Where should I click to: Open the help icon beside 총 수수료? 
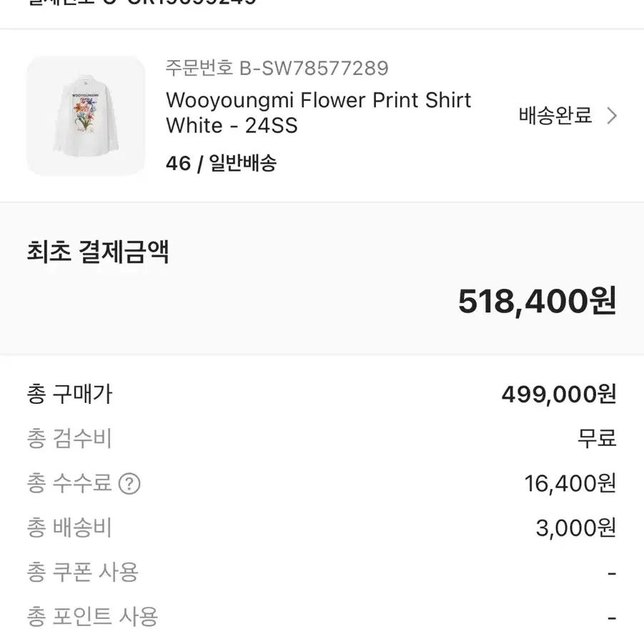(129, 484)
